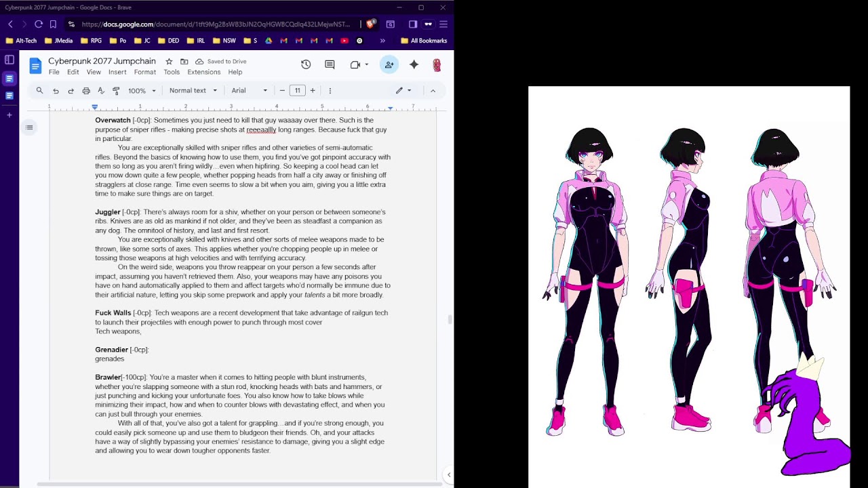This screenshot has height=488, width=868.
Task: Open the Arial font dropdown
Action: pos(249,90)
